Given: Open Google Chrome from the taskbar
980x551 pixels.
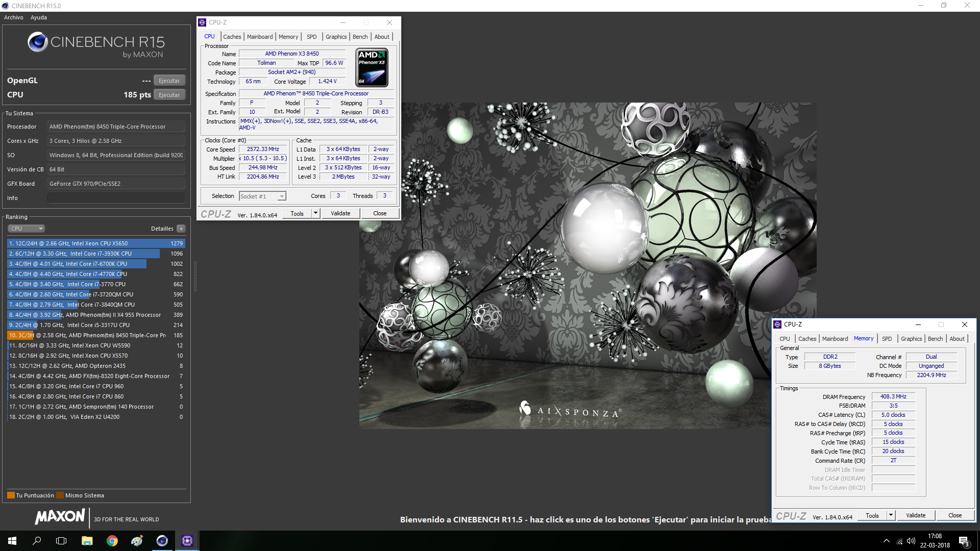Looking at the screenshot, I should (112, 541).
